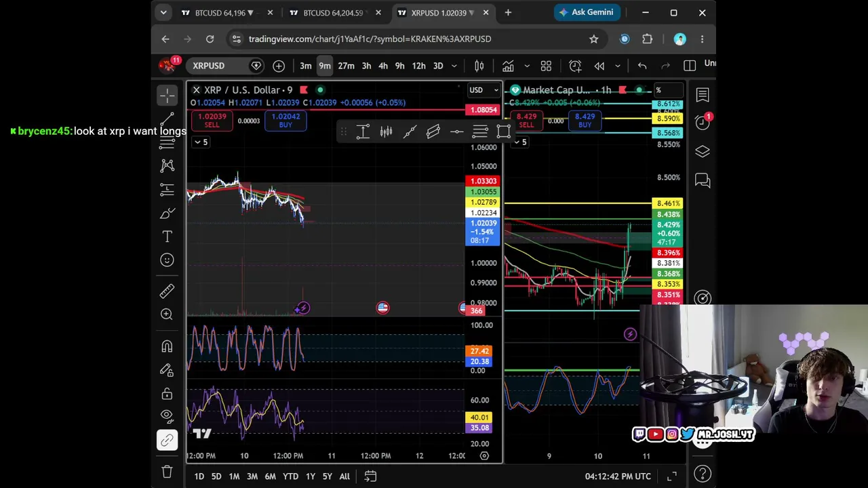Select the floating toolbar drag handle

click(343, 131)
